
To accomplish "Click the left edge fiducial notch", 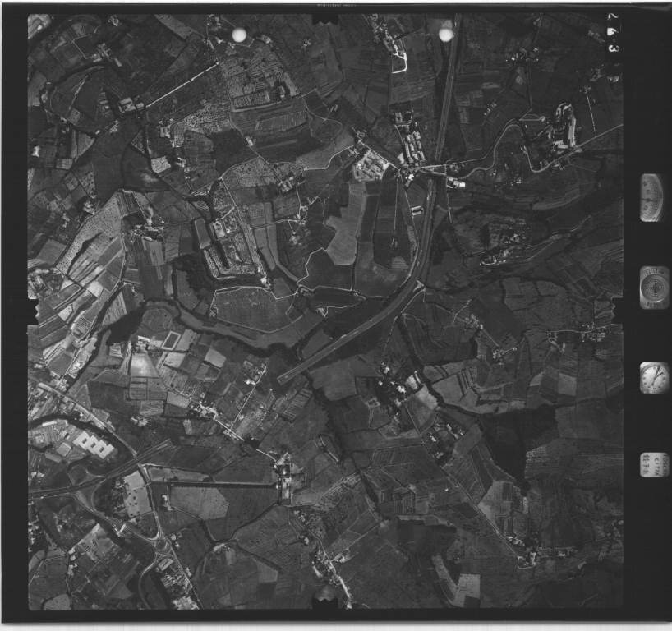I will point(34,311).
